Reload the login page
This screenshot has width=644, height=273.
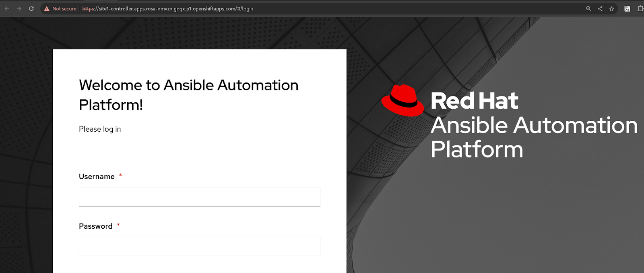[x=31, y=8]
